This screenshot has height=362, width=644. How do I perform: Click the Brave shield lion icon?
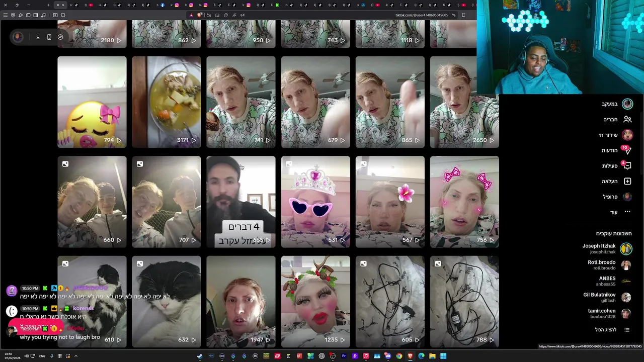tap(200, 15)
